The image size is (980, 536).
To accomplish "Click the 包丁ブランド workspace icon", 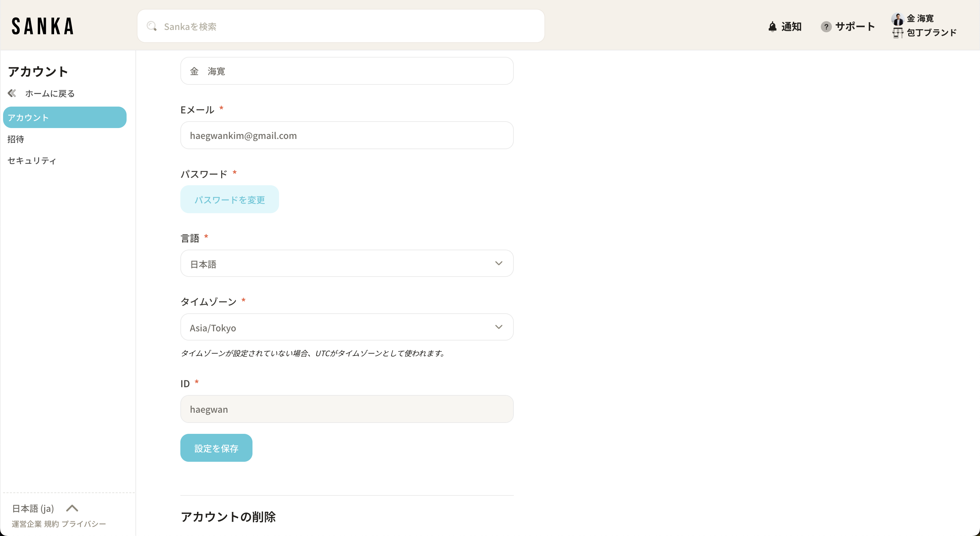I will click(898, 33).
